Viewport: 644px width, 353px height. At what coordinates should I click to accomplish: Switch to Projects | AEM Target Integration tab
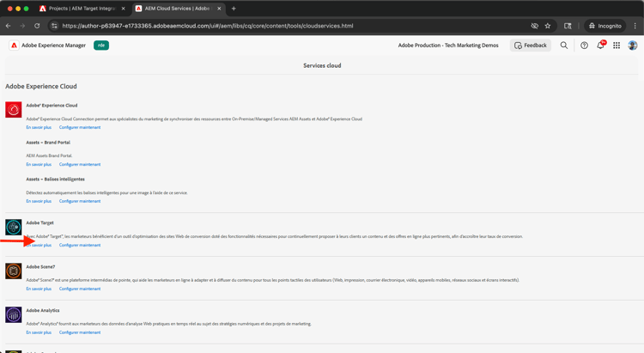(82, 9)
